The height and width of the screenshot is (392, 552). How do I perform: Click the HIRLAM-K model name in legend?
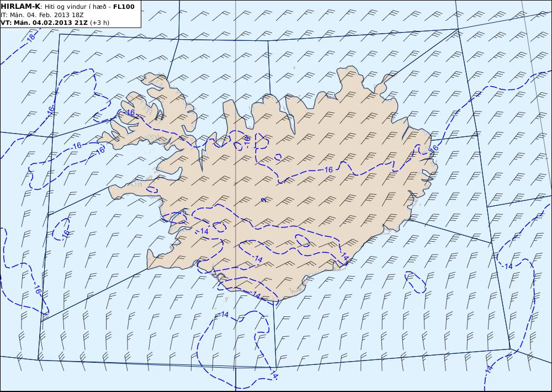pos(20,7)
